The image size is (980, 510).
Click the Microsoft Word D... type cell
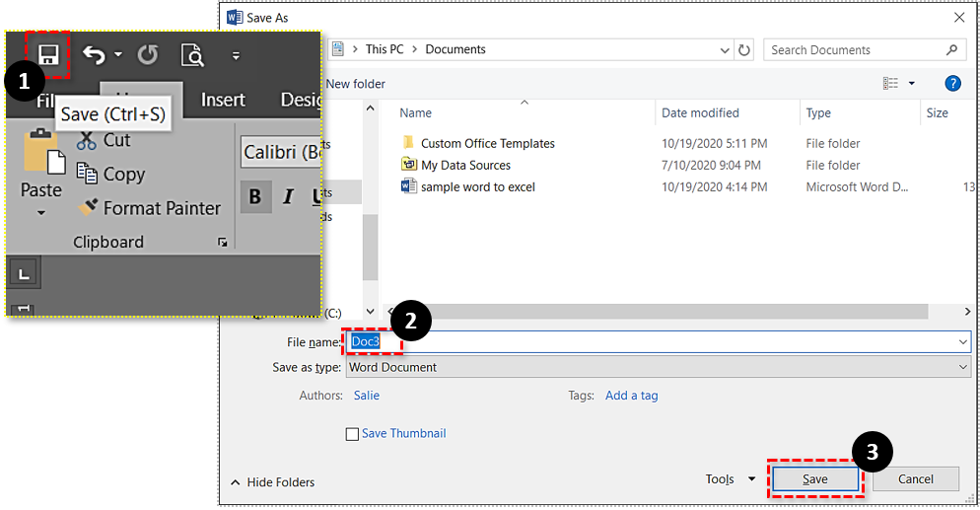pos(857,186)
